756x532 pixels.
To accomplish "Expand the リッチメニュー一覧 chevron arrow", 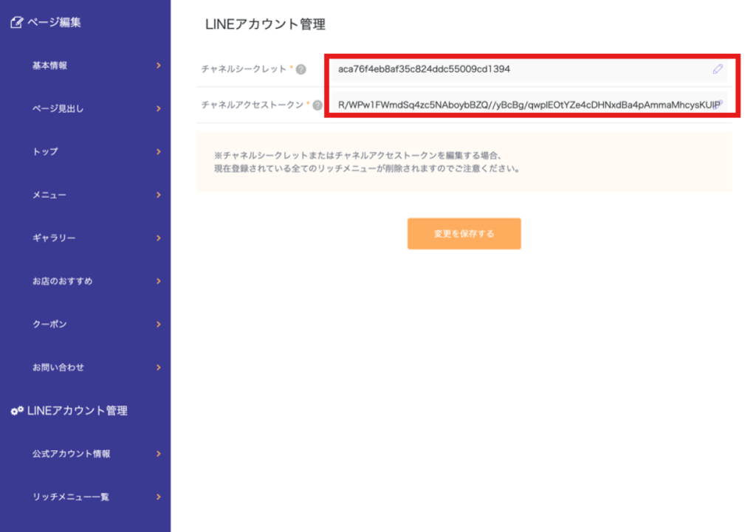I will [158, 497].
